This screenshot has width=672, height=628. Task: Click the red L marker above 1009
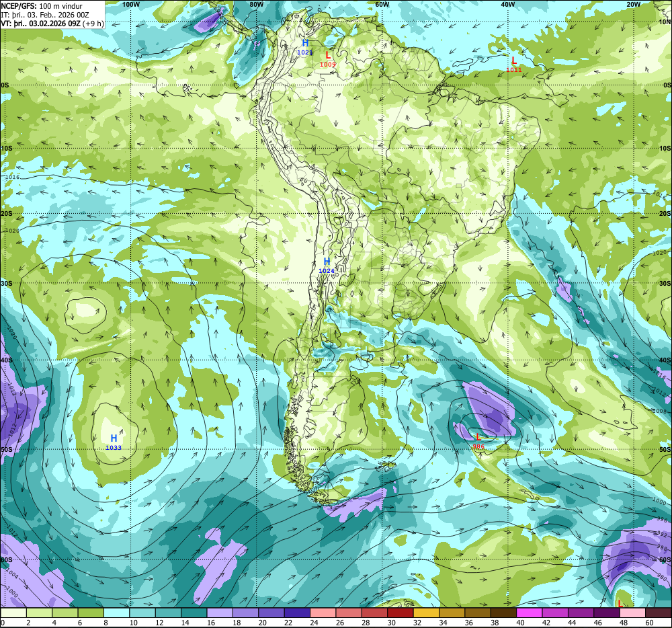(x=328, y=55)
